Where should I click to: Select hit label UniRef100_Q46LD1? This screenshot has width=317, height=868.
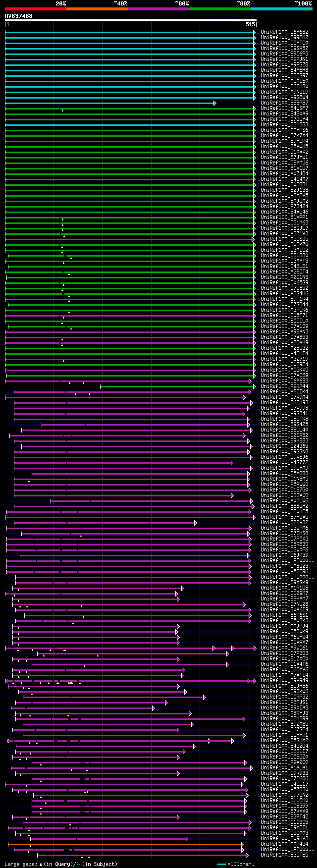click(284, 267)
